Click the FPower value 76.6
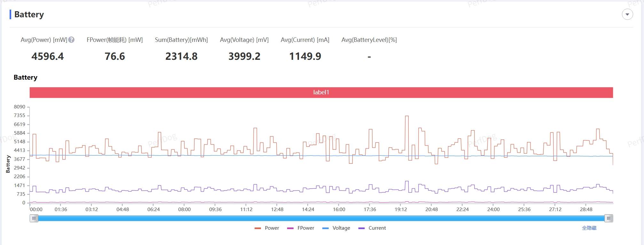This screenshot has width=644, height=245. coord(115,57)
